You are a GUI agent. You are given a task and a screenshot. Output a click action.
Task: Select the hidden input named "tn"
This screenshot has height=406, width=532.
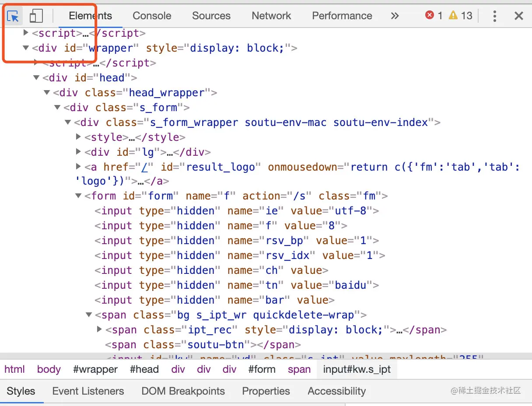(237, 285)
